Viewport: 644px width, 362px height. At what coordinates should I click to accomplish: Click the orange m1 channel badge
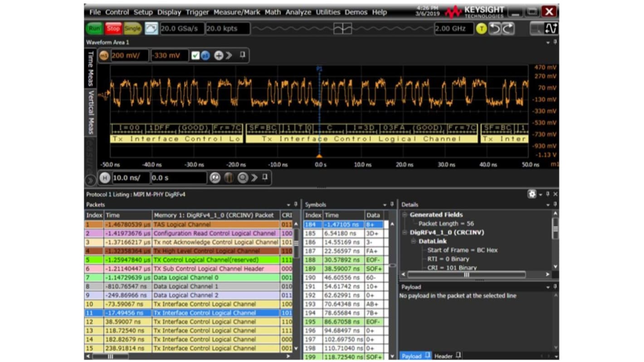coord(104,55)
